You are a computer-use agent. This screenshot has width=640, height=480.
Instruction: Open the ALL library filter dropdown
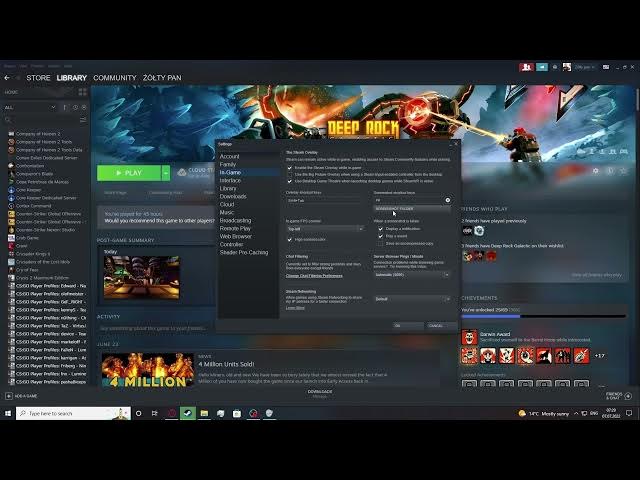[x=30, y=107]
